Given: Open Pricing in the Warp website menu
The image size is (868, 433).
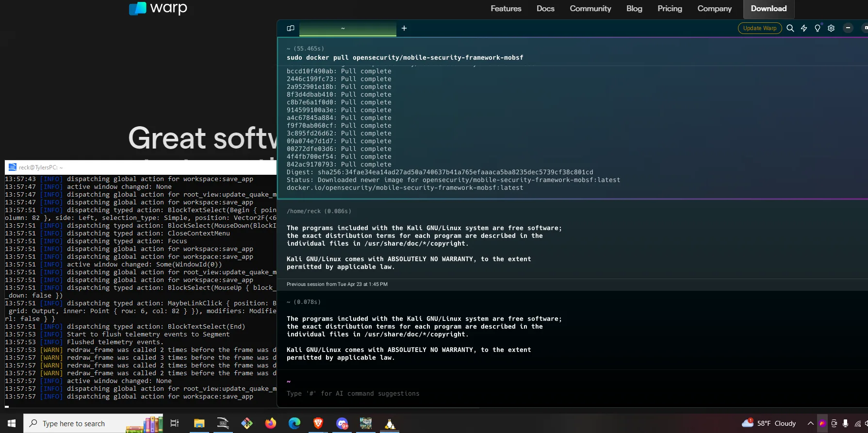Looking at the screenshot, I should click(670, 9).
